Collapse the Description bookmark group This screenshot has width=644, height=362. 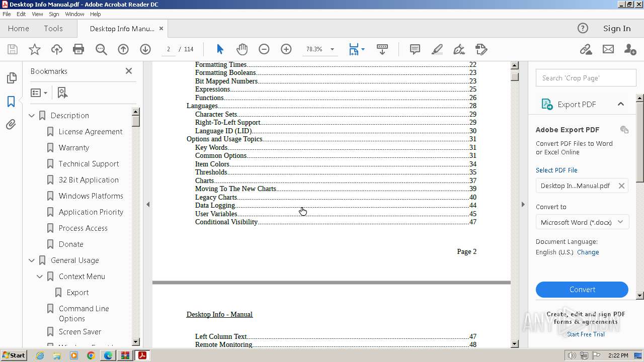(32, 116)
